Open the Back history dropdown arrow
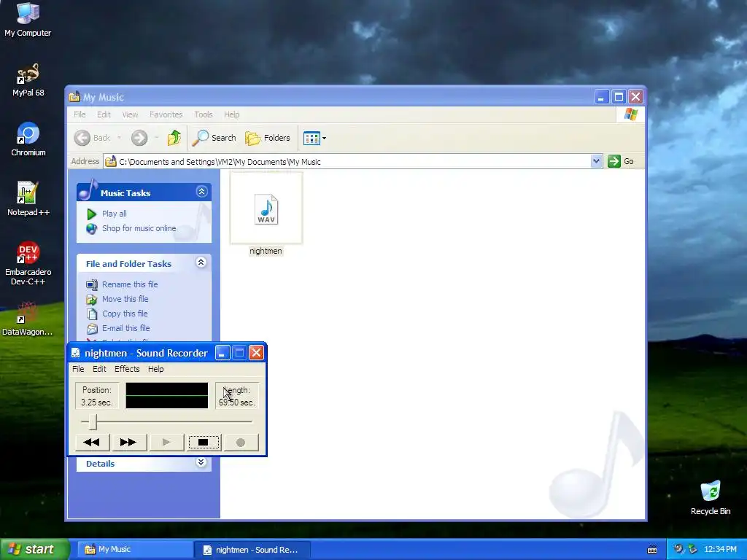The height and width of the screenshot is (560, 747). (x=119, y=138)
